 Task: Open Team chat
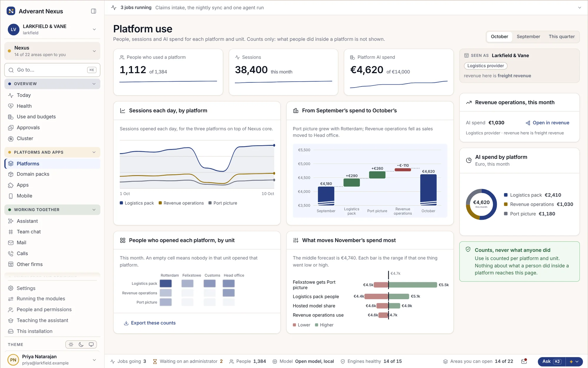pos(52,232)
